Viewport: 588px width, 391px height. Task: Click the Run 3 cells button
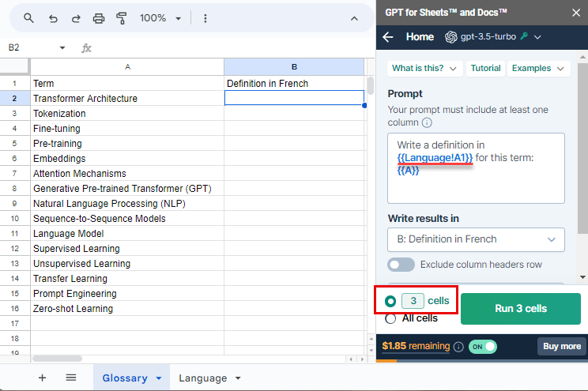[x=521, y=309]
